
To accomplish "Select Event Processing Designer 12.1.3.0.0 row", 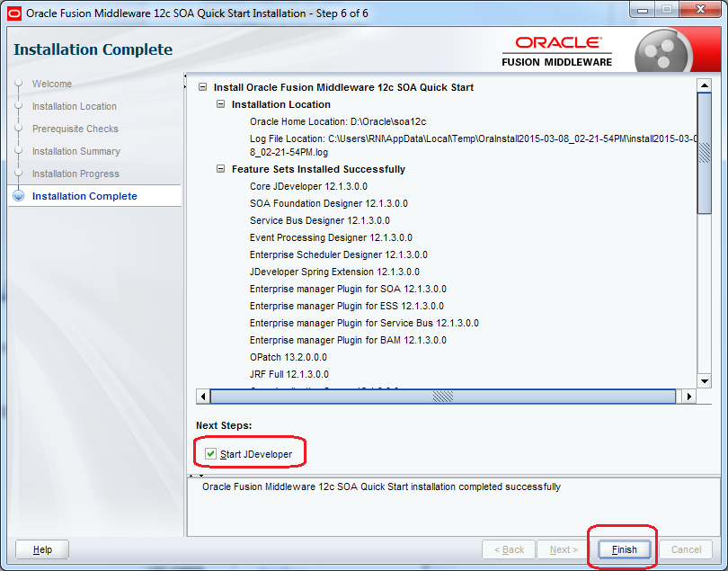I will click(331, 237).
